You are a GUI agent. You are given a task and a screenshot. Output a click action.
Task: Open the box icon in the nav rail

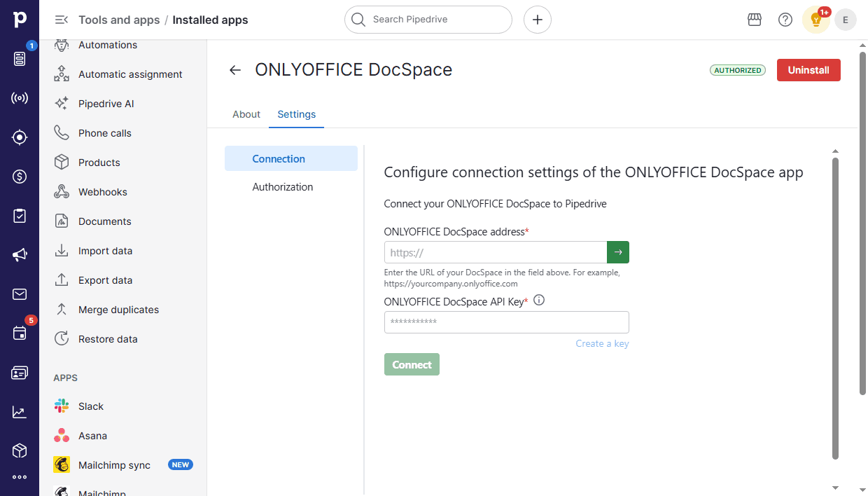[20, 450]
